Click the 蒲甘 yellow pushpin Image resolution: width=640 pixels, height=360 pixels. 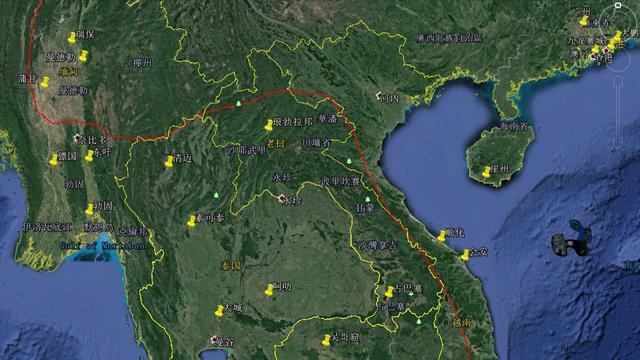click(44, 82)
